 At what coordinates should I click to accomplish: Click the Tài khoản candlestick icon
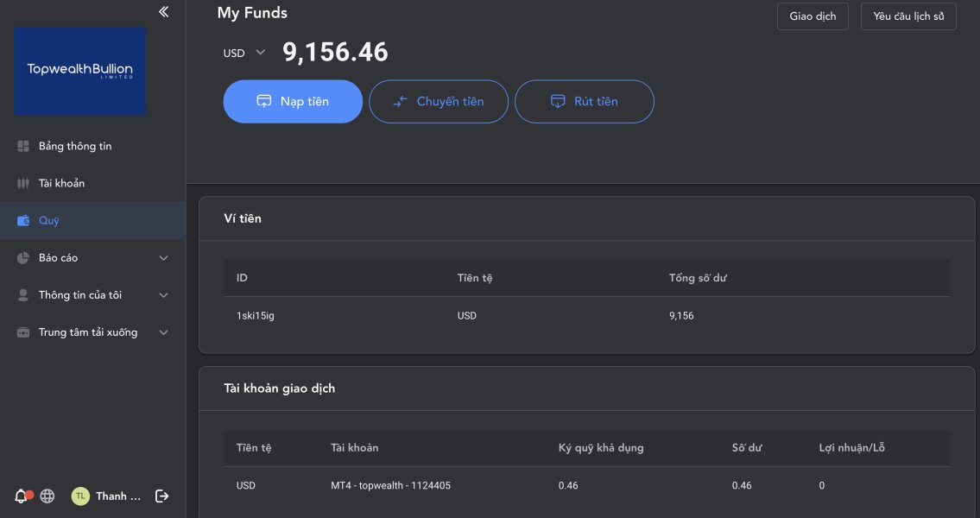[23, 184]
